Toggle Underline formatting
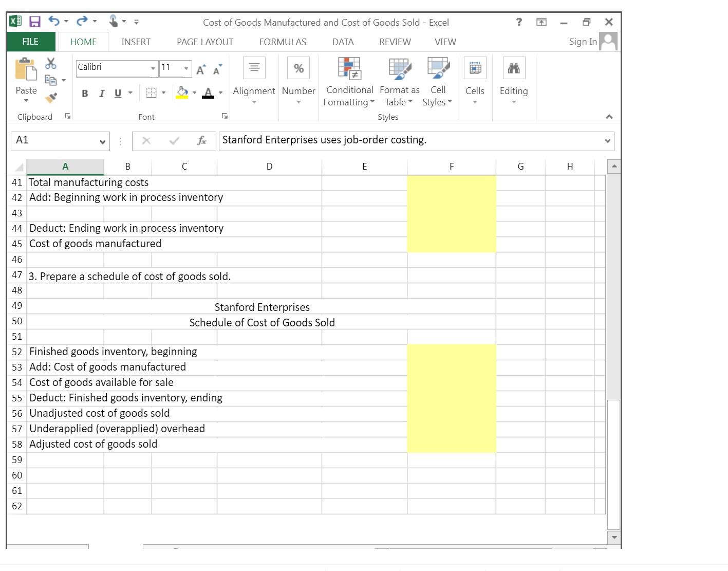Image resolution: width=728 pixels, height=571 pixels. coord(118,93)
